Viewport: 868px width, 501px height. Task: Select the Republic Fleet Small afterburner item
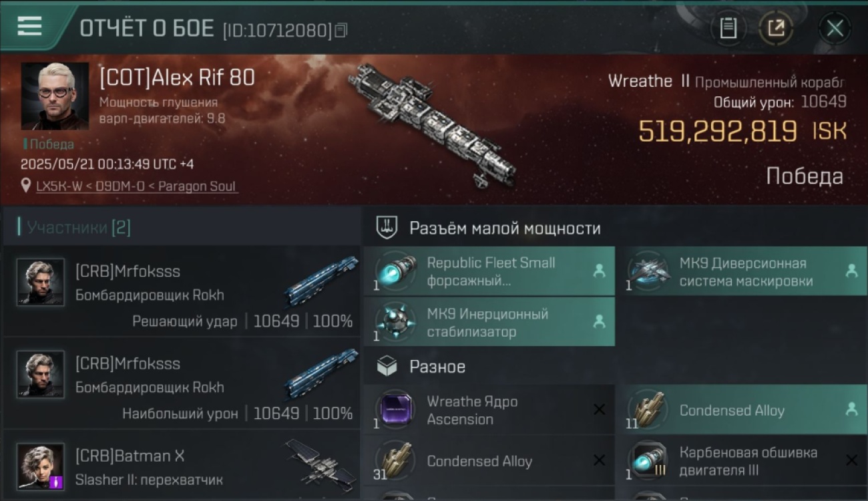tap(489, 271)
